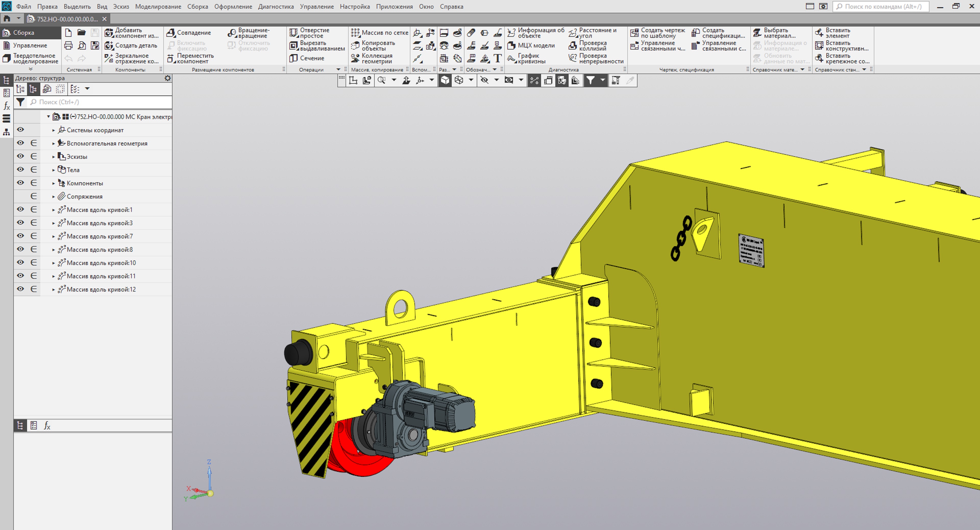Open the Диагностика menu

point(276,6)
